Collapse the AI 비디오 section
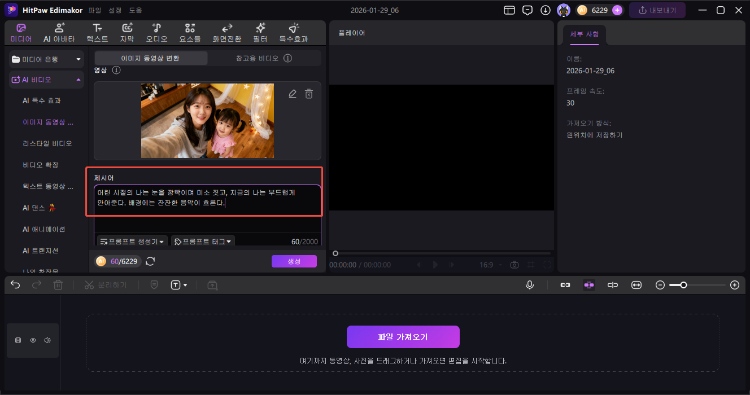 point(46,79)
